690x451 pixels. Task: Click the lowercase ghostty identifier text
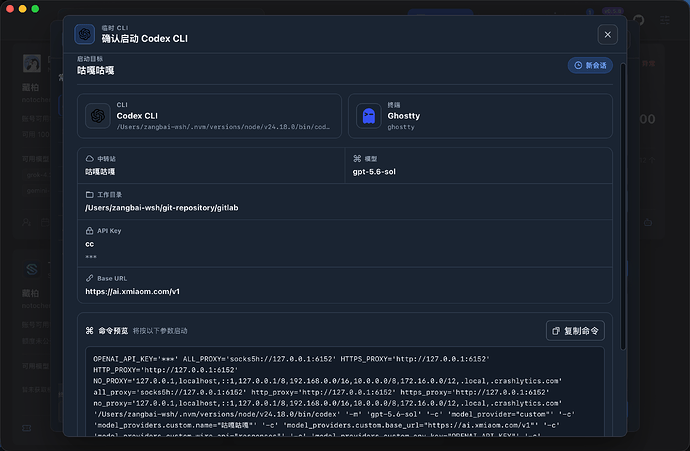[x=401, y=127]
